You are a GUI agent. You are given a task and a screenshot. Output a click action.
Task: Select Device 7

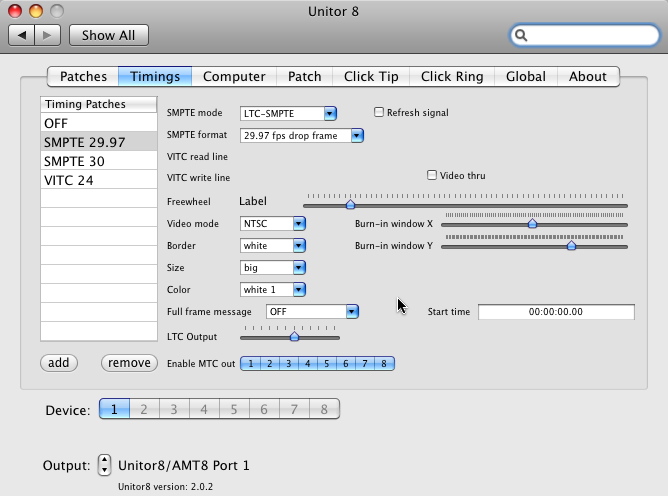[294, 409]
